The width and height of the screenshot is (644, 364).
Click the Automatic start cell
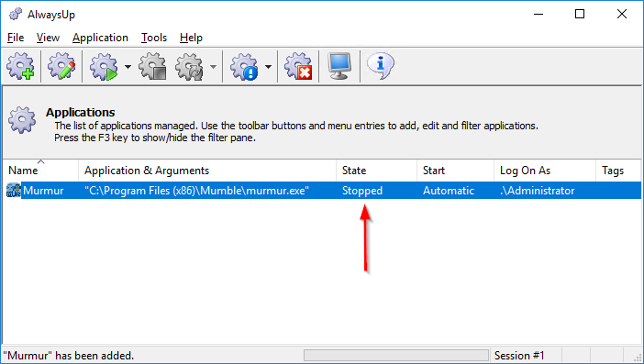pyautogui.click(x=449, y=191)
